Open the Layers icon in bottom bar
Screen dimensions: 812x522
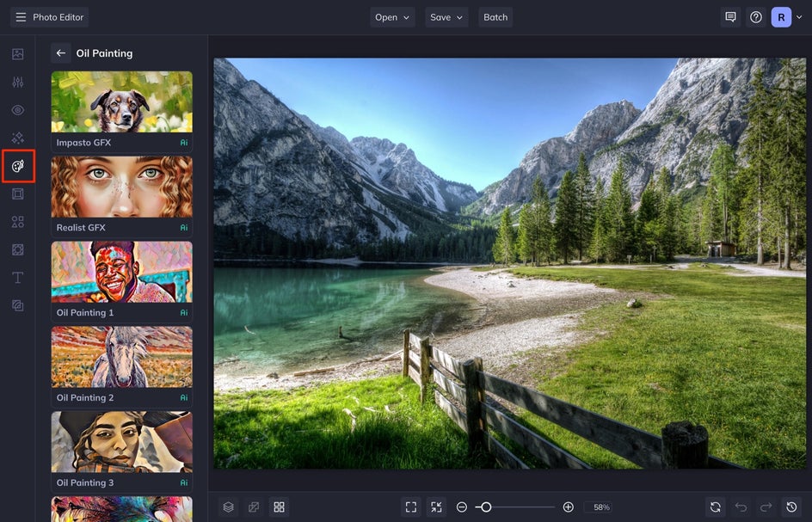tap(229, 507)
